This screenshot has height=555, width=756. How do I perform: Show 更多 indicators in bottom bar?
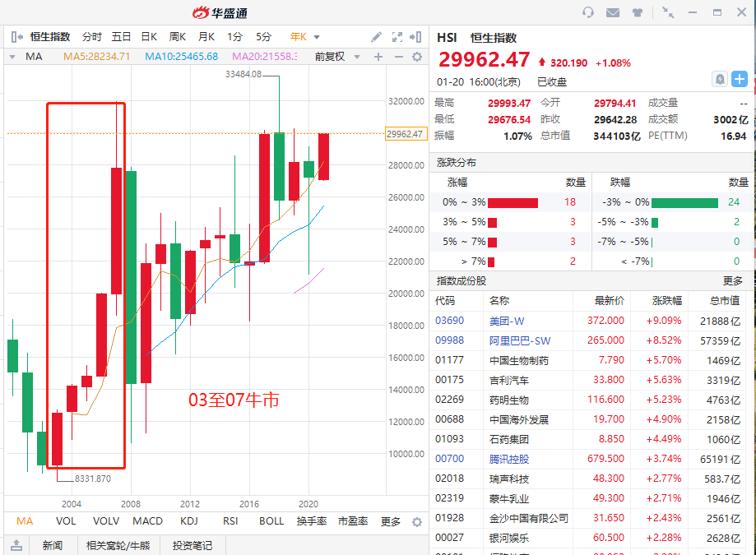coord(391,522)
